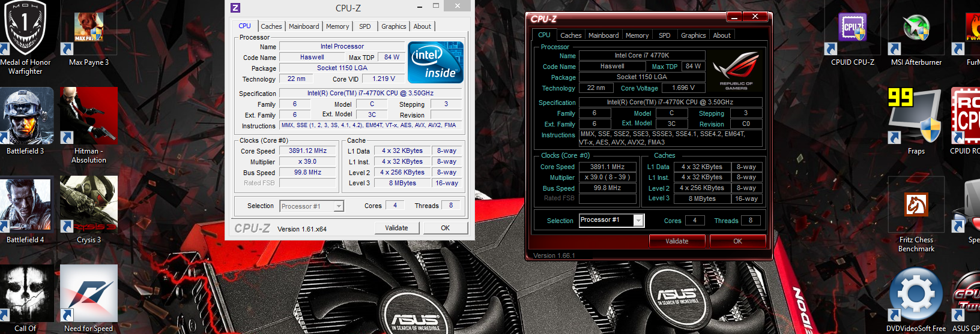
Task: Open Fritz Chess Benchmark shortcut
Action: [916, 205]
